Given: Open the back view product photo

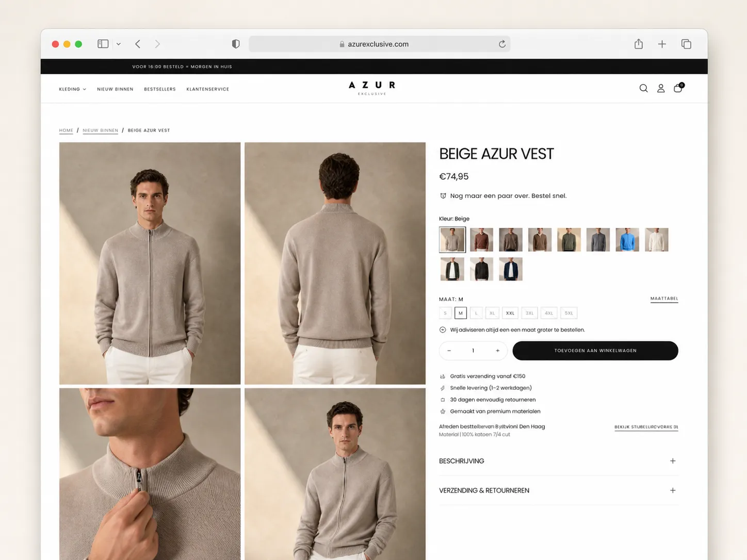Looking at the screenshot, I should tap(335, 263).
